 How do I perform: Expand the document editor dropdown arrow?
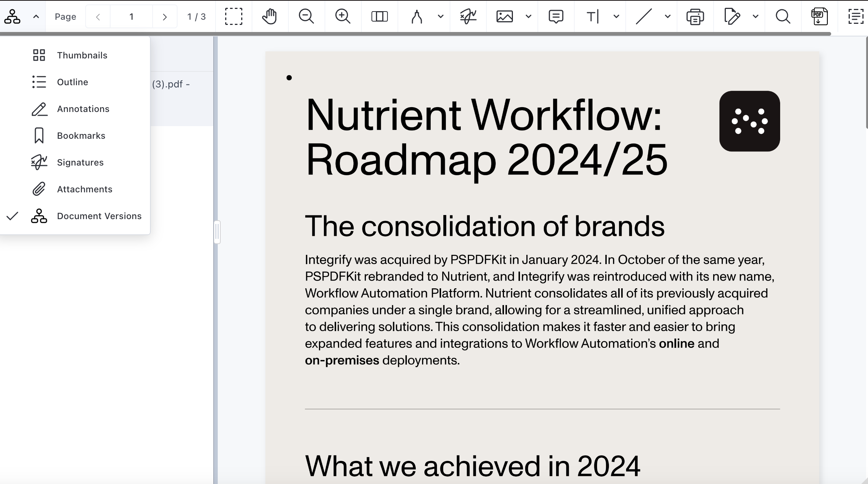(x=756, y=17)
